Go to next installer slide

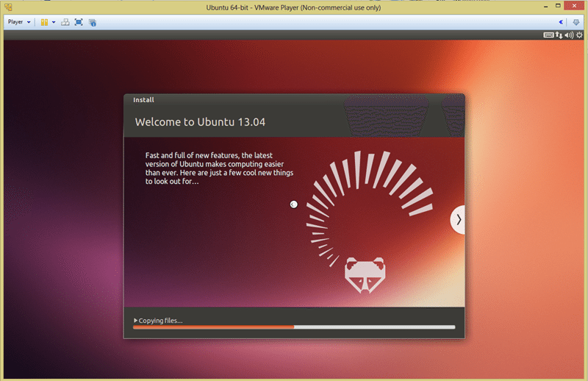458,220
